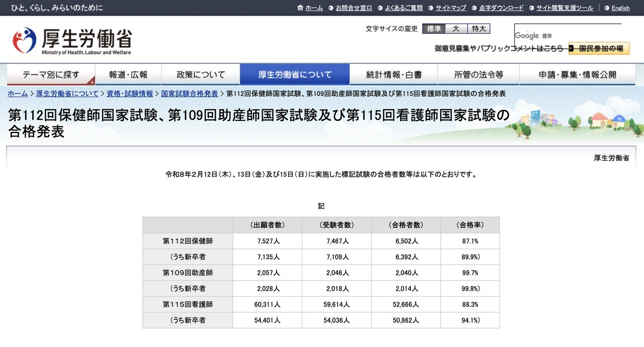Click the 国民参加の場 banner button
The height and width of the screenshot is (347, 644).
tap(599, 48)
